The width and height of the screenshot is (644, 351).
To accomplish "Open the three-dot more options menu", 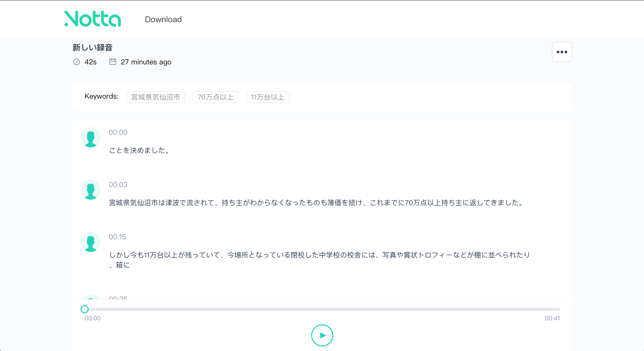I will (x=562, y=52).
